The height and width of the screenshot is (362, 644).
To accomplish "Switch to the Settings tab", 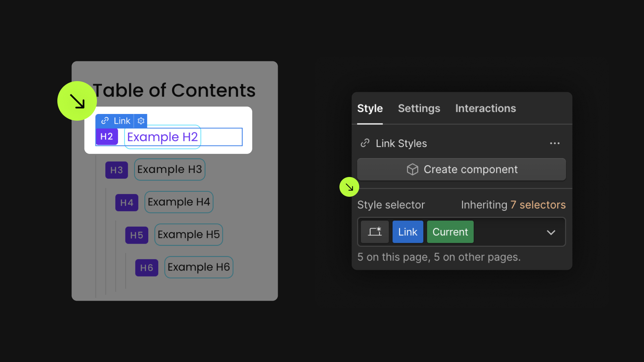I will [419, 108].
